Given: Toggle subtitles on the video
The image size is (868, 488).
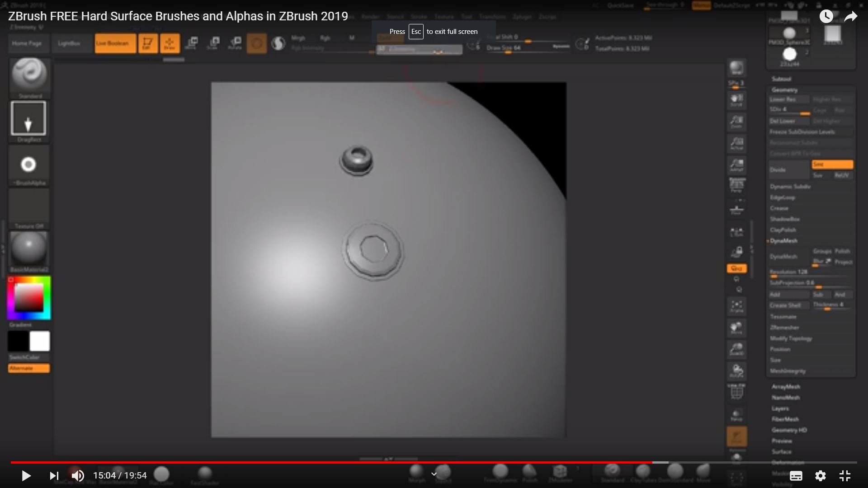Looking at the screenshot, I should (796, 476).
